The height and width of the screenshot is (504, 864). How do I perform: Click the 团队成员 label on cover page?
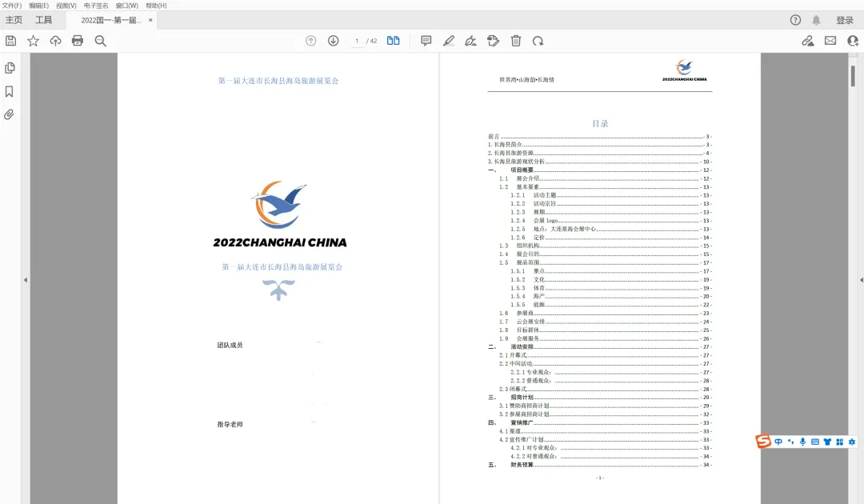point(230,346)
